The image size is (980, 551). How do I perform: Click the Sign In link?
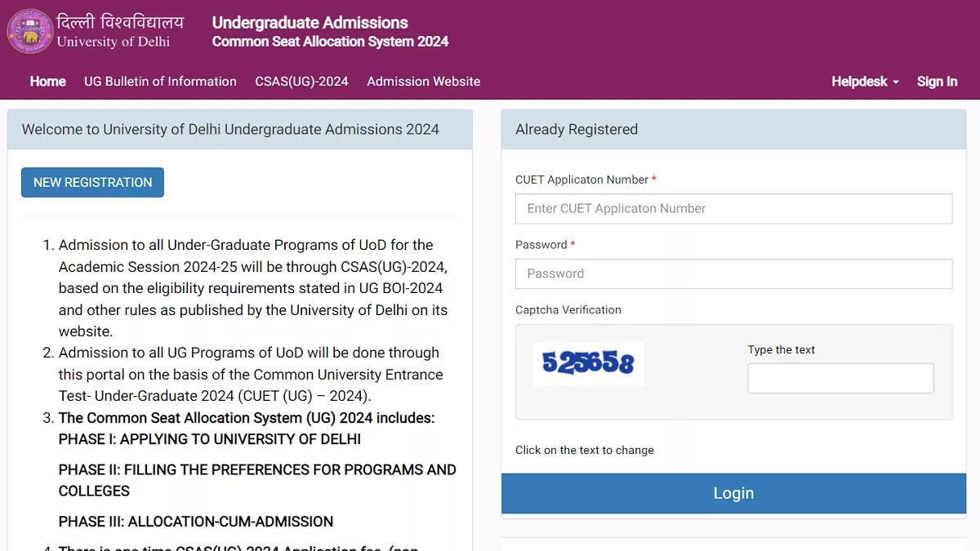click(937, 82)
